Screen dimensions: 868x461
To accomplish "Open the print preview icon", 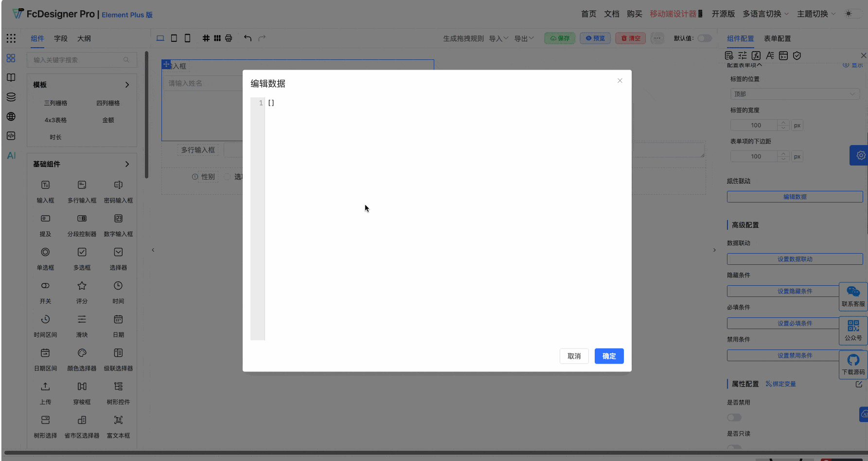I will (228, 38).
